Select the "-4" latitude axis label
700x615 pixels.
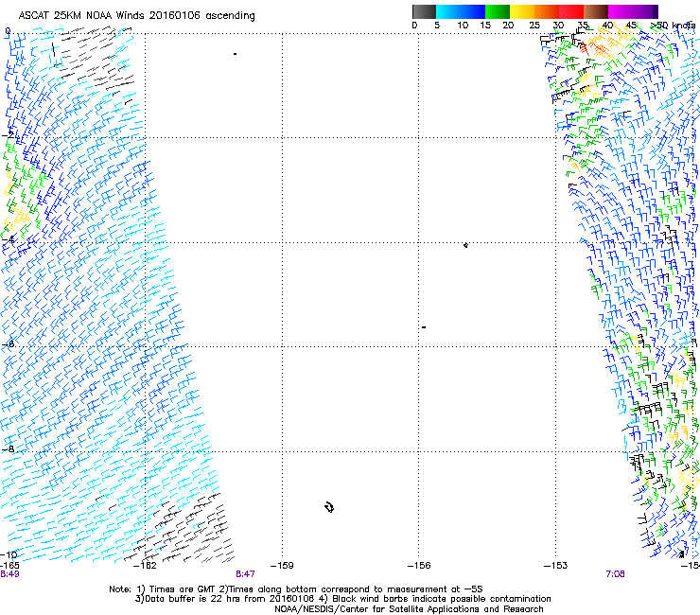(8, 239)
